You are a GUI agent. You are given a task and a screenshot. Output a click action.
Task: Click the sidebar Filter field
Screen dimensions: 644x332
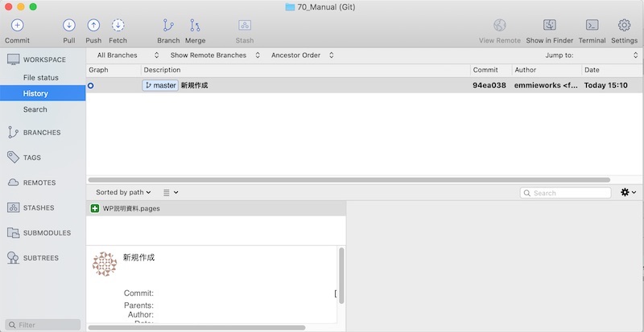[x=43, y=325]
